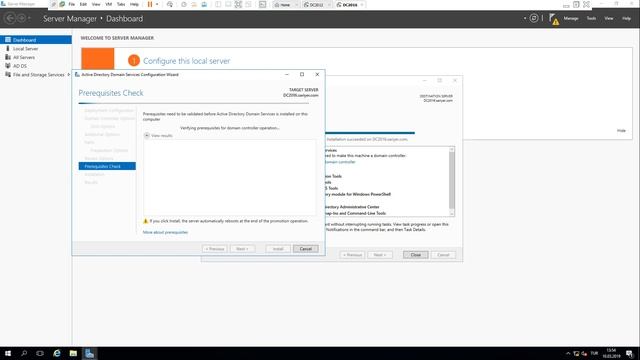Select Dashboard in the left pane
This screenshot has height=360, width=640.
click(36, 40)
